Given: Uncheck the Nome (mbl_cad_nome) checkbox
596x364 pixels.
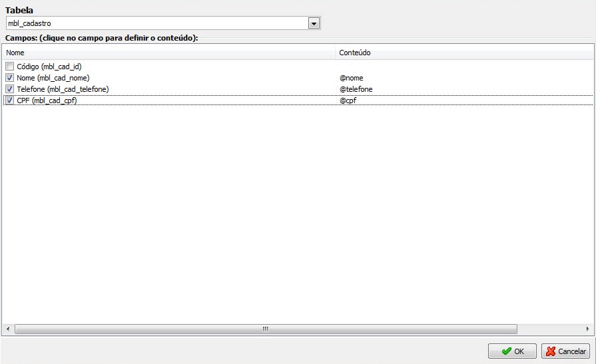Looking at the screenshot, I should 9,78.
